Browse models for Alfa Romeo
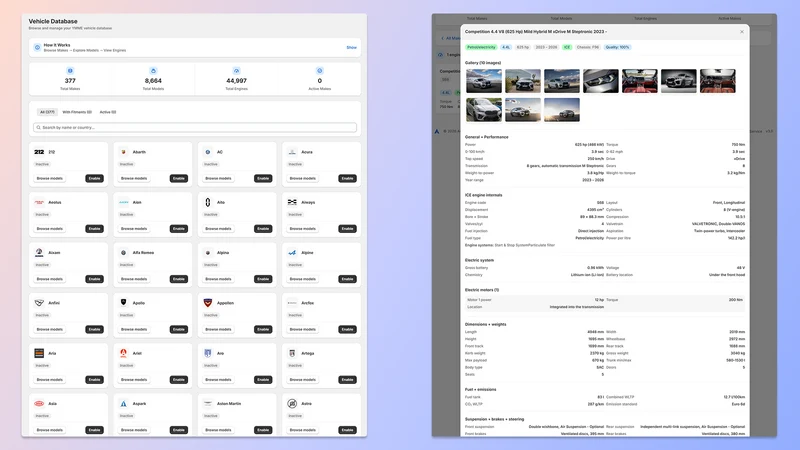Image resolution: width=800 pixels, height=450 pixels. point(134,279)
